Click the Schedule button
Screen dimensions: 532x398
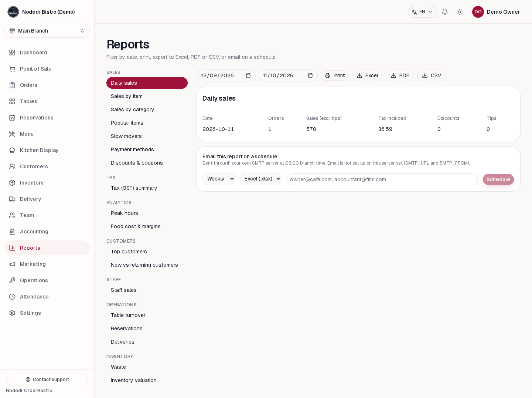(498, 179)
